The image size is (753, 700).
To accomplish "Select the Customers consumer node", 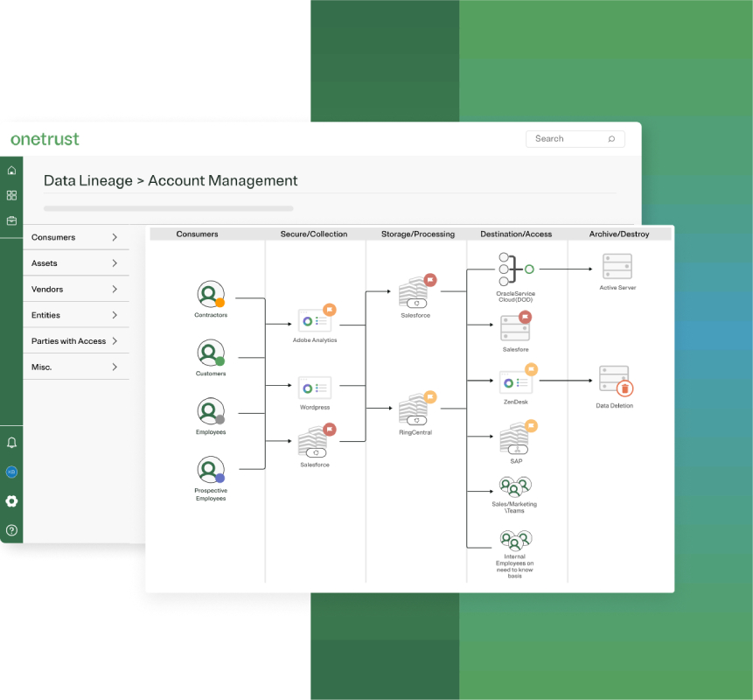I will coord(211,358).
